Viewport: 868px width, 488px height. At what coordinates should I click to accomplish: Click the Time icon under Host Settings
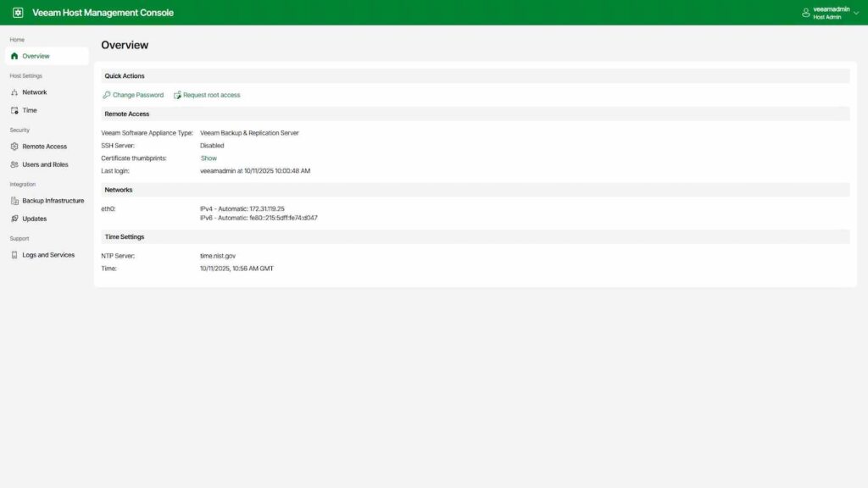tap(14, 110)
